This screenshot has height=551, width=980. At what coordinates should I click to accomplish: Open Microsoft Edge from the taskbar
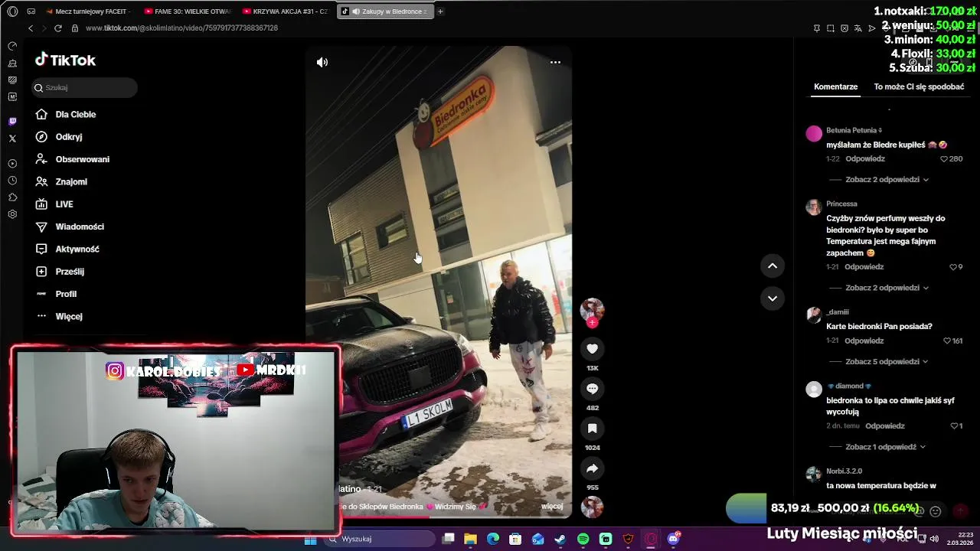(x=493, y=540)
